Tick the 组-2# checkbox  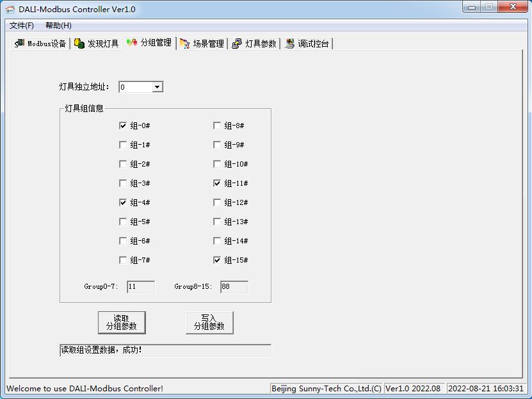[x=123, y=164]
